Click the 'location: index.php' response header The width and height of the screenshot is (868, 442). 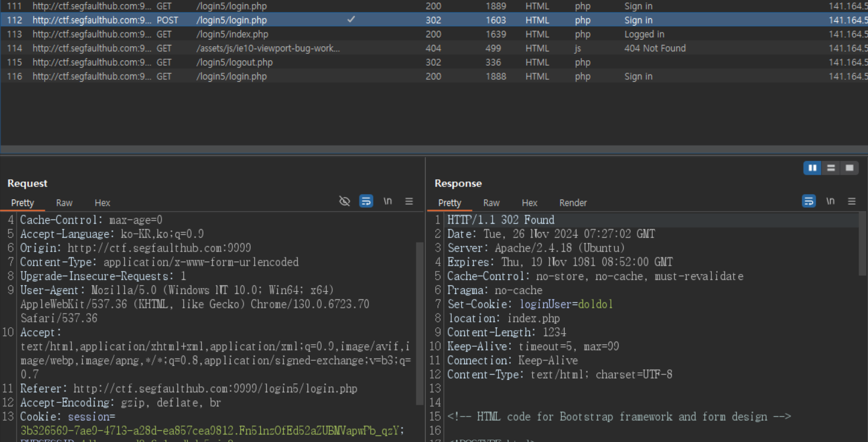503,318
